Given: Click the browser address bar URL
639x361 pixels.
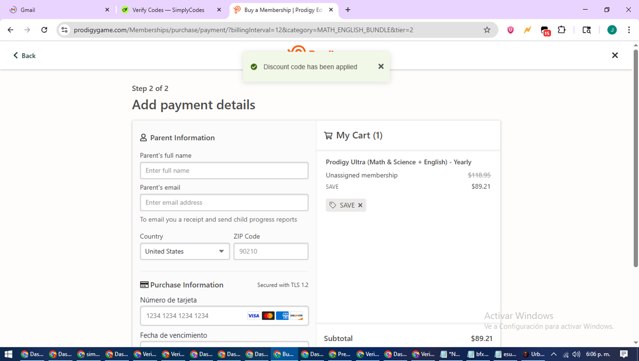Looking at the screenshot, I should click(x=243, y=30).
